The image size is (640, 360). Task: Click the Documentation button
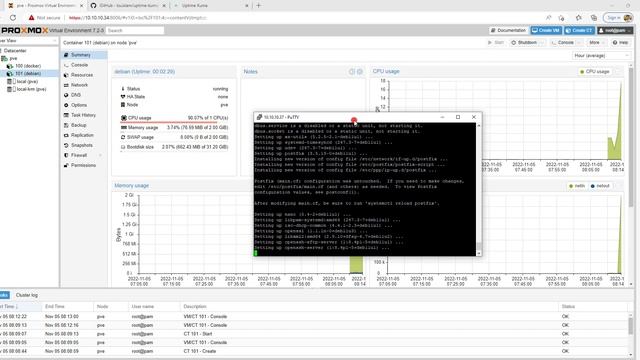pos(508,30)
